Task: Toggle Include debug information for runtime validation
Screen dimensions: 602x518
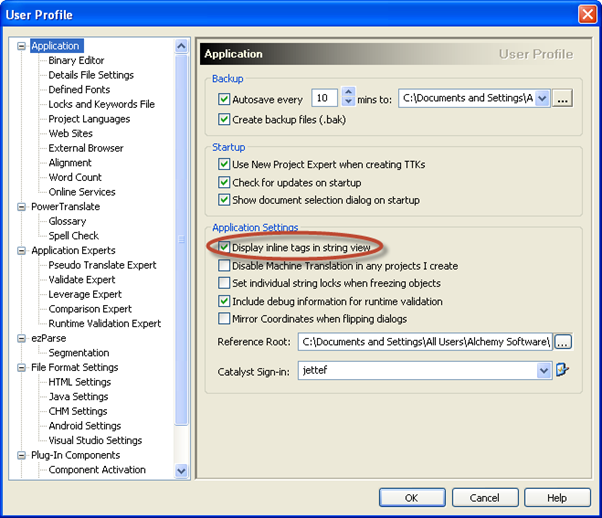Action: click(224, 301)
